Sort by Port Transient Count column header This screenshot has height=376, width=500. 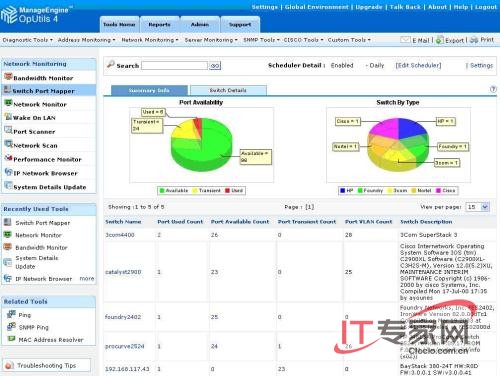pos(307,222)
